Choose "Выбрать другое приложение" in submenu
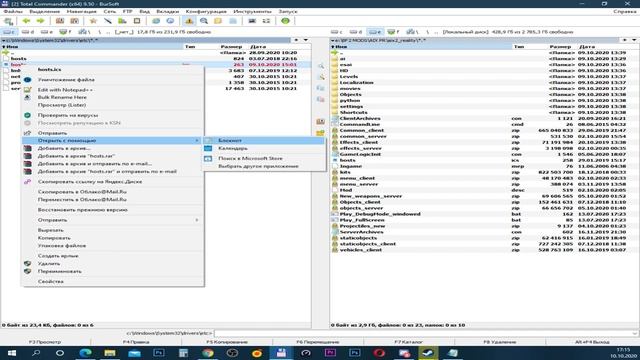 [264, 167]
